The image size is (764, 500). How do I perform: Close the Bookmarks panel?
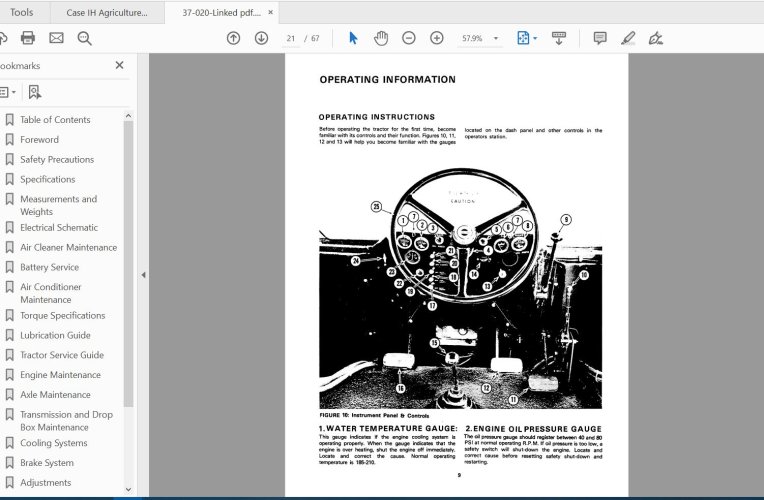pyautogui.click(x=119, y=65)
